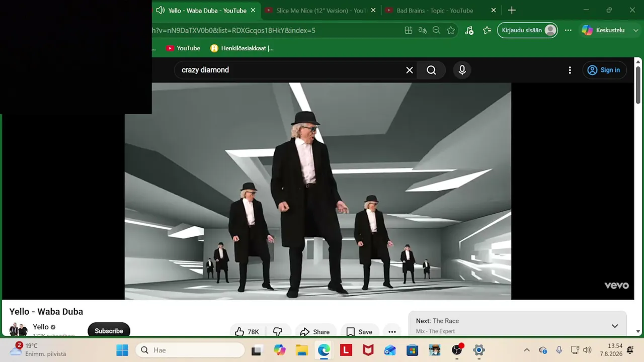Open Windows Start menu
Viewport: 644px width, 362px height.
point(122,350)
